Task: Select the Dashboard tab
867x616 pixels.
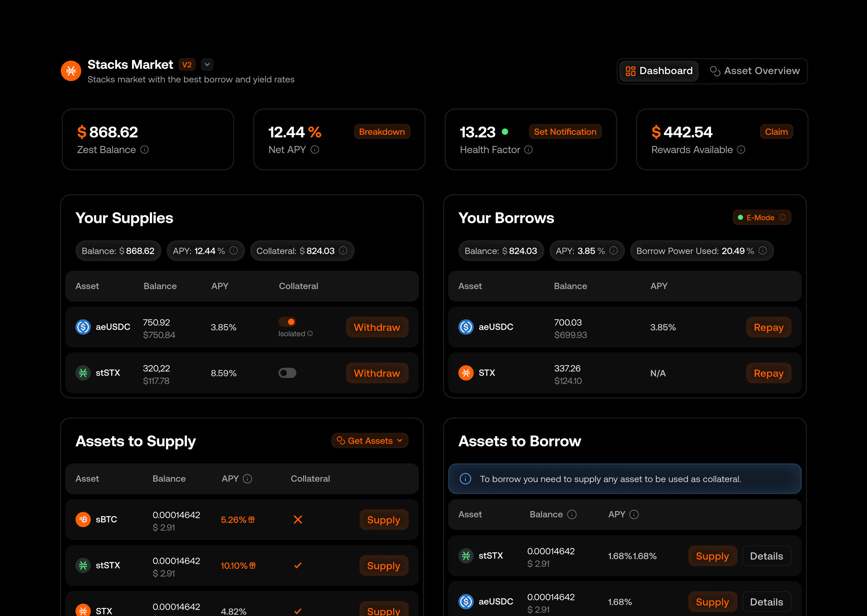Action: 659,71
